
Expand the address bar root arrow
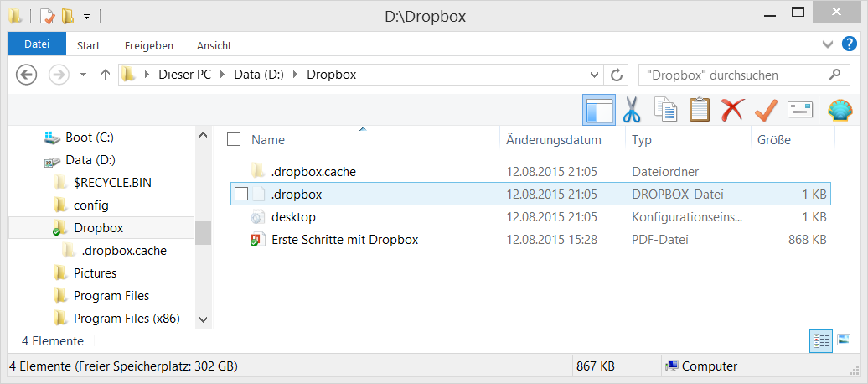[x=147, y=75]
